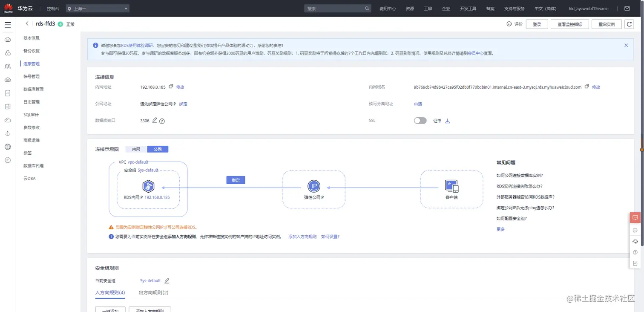
Task: Click the 客户端 client device icon
Action: [x=451, y=186]
